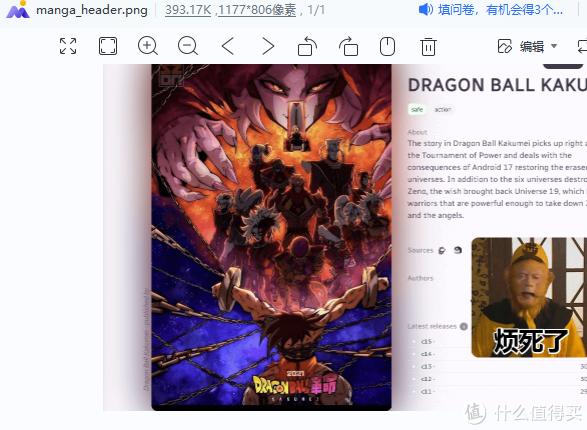Click the DRAGON BALL KAKU title heading
The image size is (587, 430).
pyautogui.click(x=497, y=85)
